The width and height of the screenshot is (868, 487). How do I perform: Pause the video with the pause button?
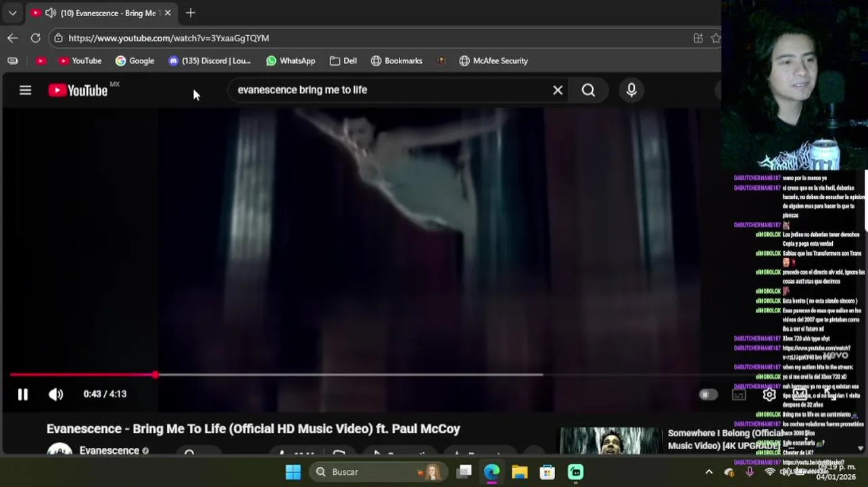[x=22, y=394]
